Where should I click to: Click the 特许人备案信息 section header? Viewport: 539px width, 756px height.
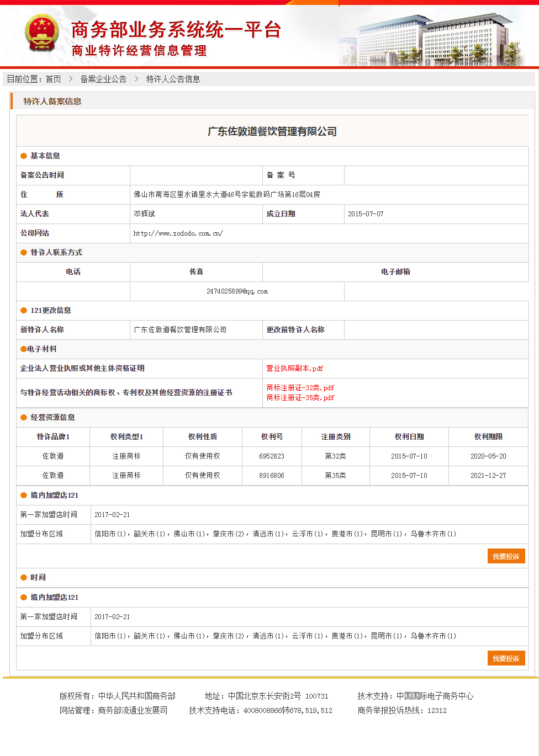(x=52, y=101)
